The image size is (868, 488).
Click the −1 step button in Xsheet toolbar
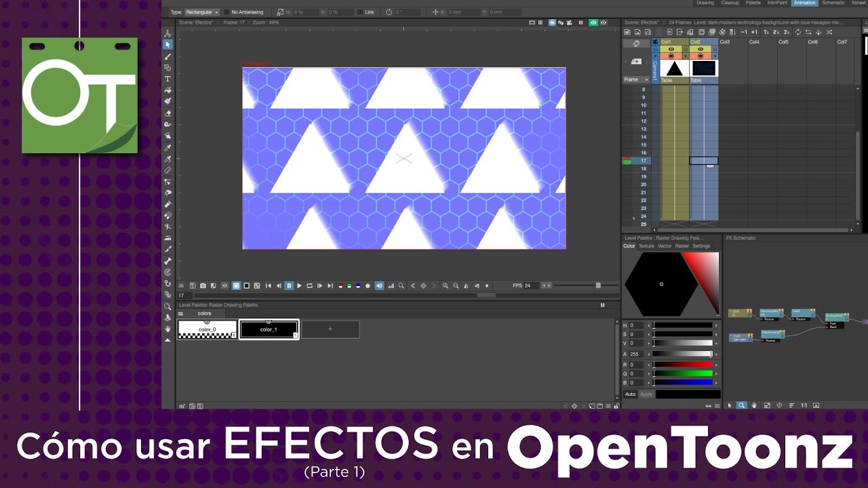[x=744, y=32]
